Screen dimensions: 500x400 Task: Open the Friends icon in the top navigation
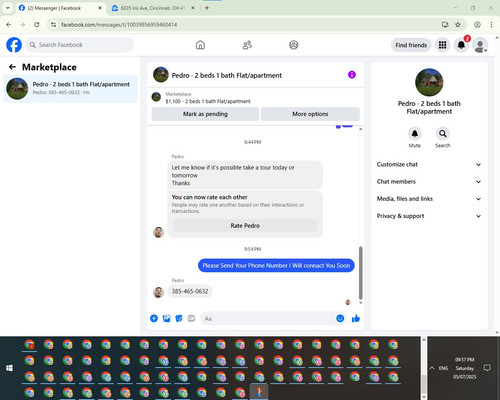click(x=247, y=45)
